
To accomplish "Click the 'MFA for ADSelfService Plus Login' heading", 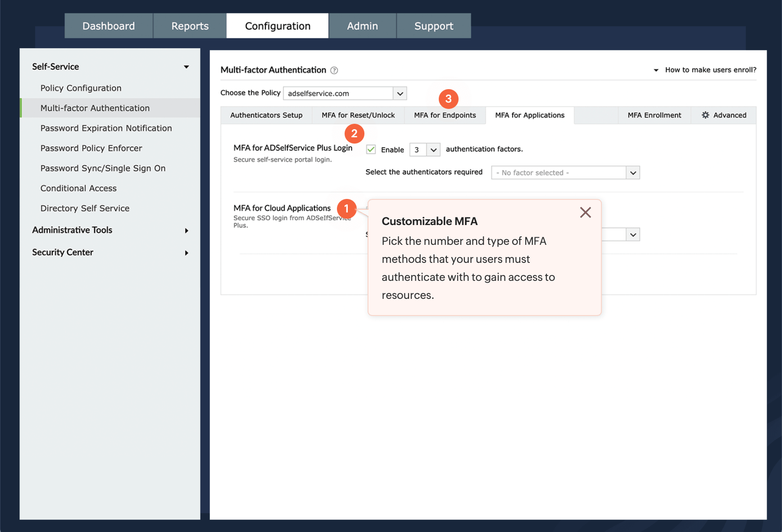I will coord(293,148).
